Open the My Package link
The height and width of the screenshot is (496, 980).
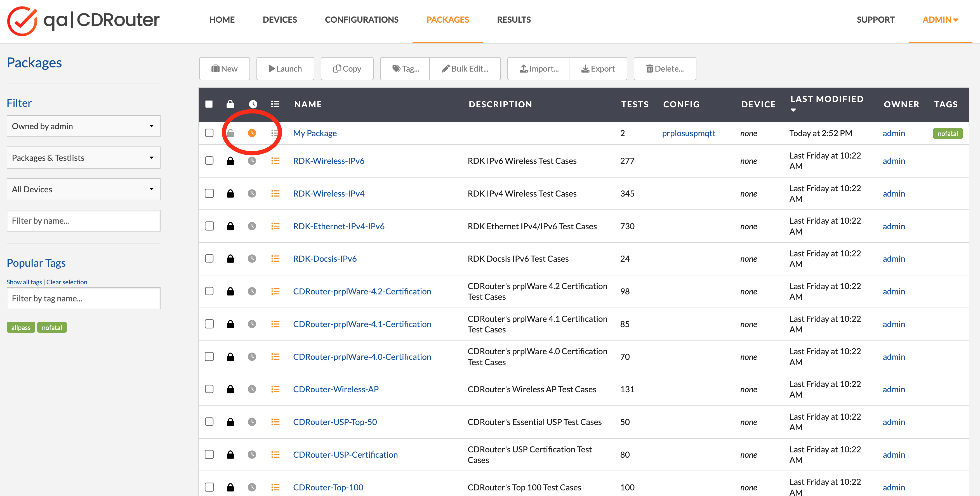tap(315, 133)
